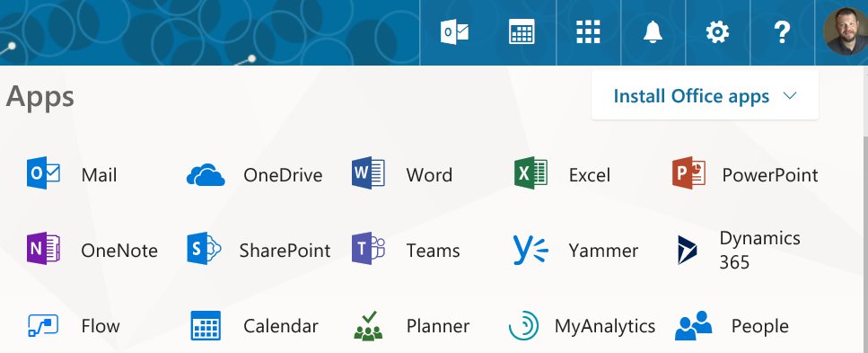Open the app launcher grid icon
This screenshot has height=353, width=868.
point(588,32)
